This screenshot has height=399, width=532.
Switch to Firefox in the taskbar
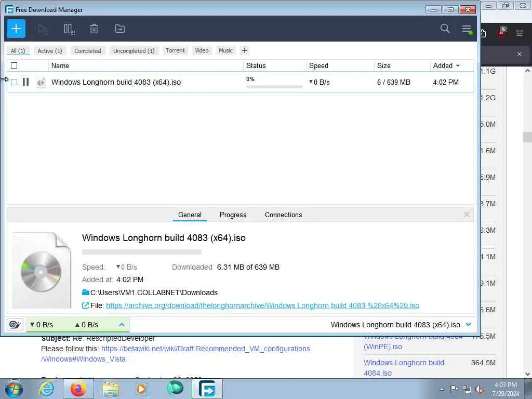78,389
